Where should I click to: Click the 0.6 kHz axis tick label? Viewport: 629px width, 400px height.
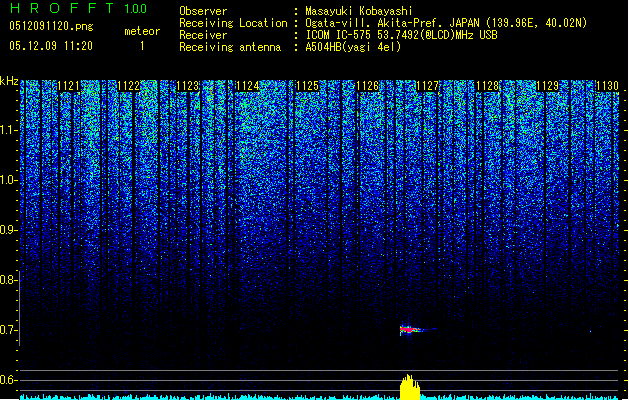click(8, 380)
